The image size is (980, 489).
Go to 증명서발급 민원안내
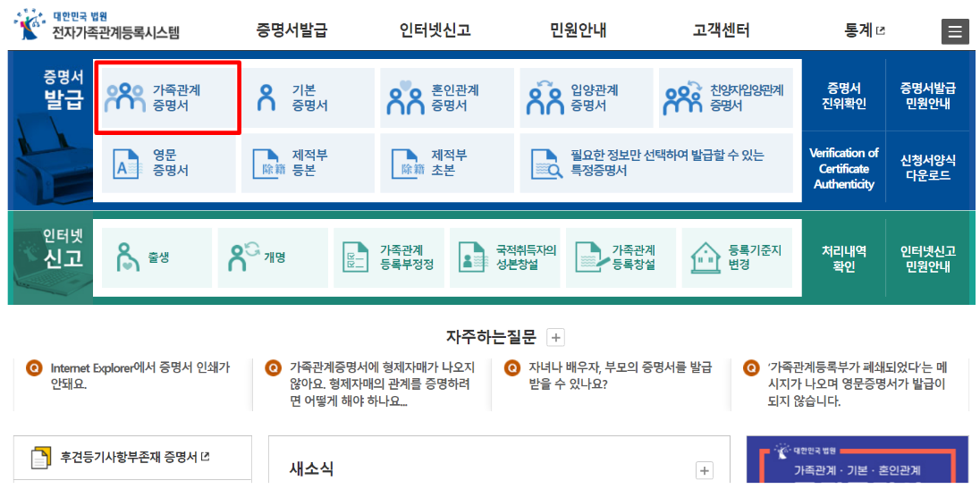928,95
